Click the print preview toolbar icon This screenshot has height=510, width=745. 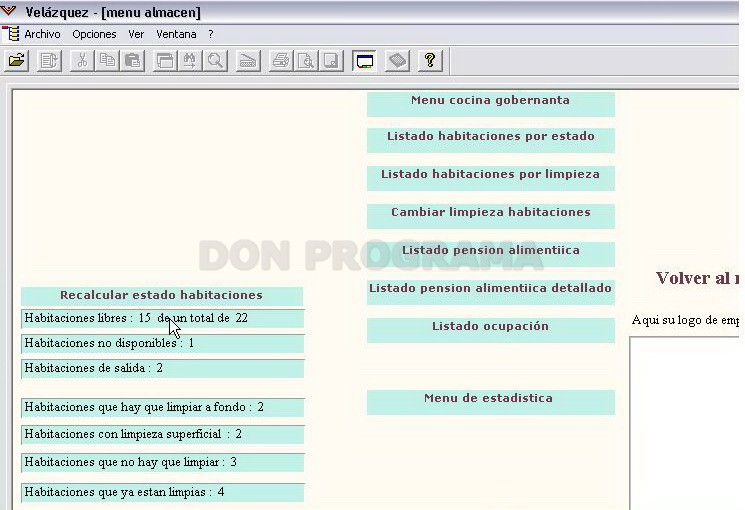coord(306,61)
